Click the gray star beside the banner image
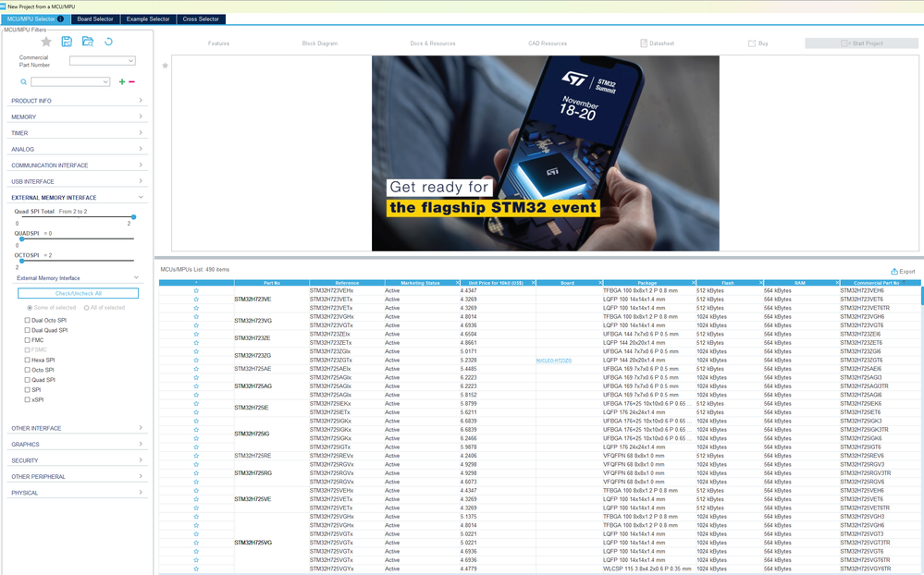 [x=165, y=66]
